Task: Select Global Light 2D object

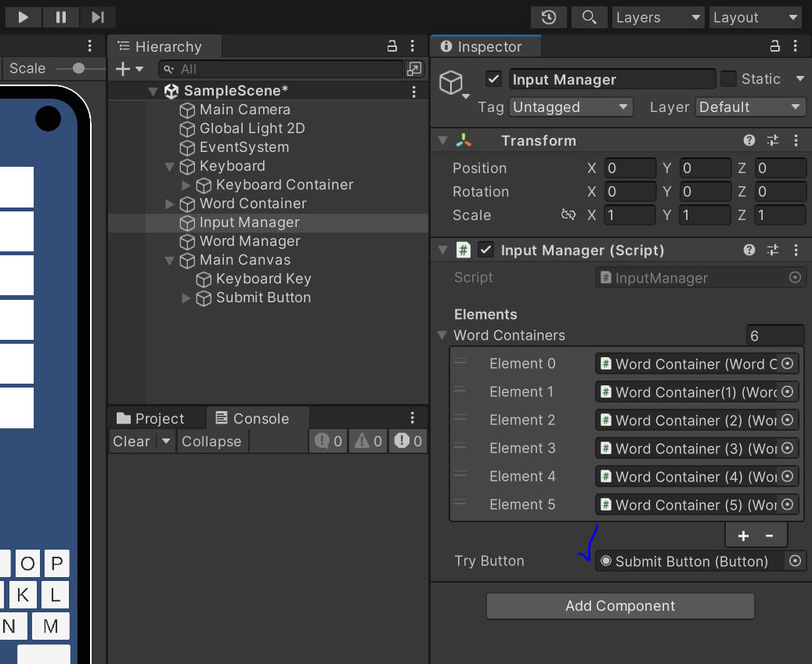Action: (252, 128)
